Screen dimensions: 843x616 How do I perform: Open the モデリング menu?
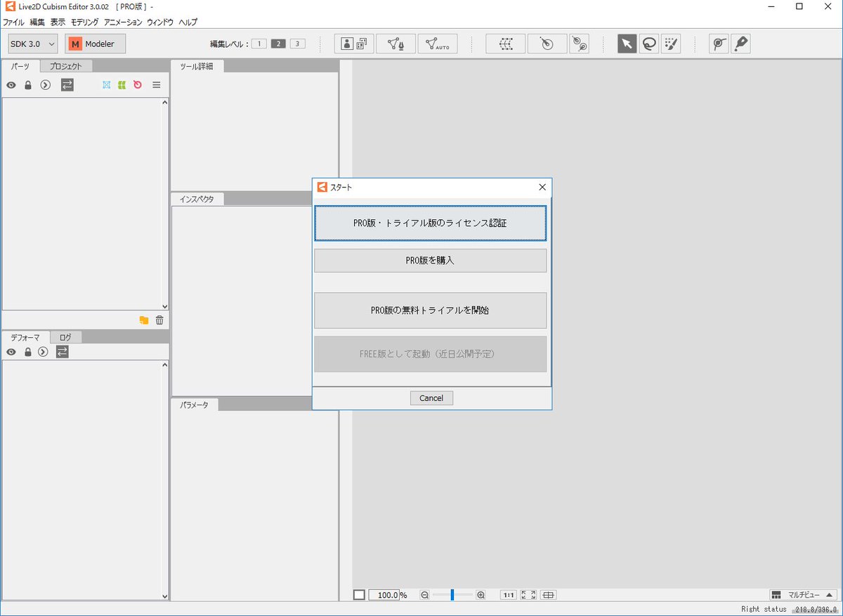[x=84, y=22]
